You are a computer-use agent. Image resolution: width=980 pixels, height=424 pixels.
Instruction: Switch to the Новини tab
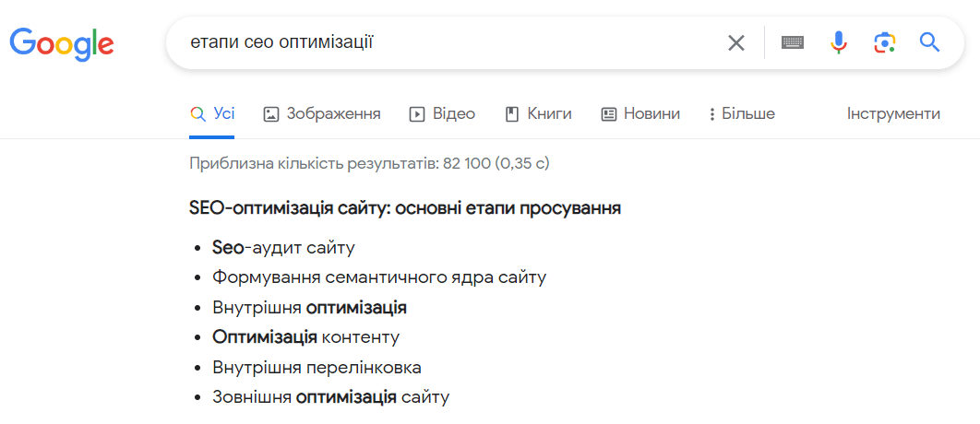click(x=640, y=113)
